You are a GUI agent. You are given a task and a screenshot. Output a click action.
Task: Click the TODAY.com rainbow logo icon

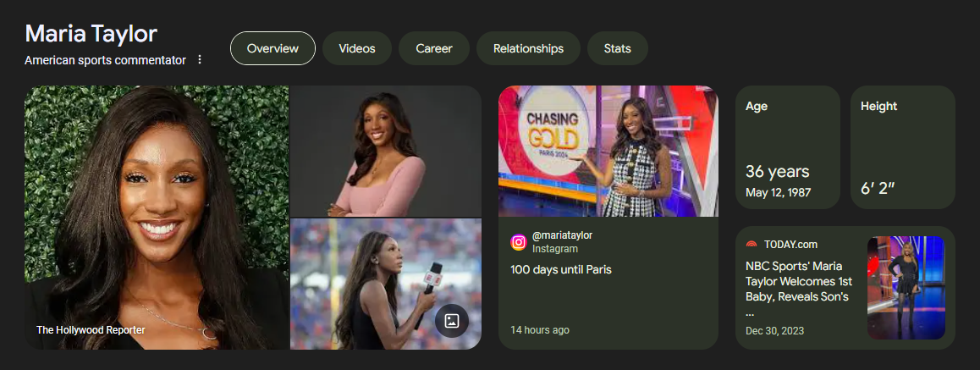click(x=752, y=245)
